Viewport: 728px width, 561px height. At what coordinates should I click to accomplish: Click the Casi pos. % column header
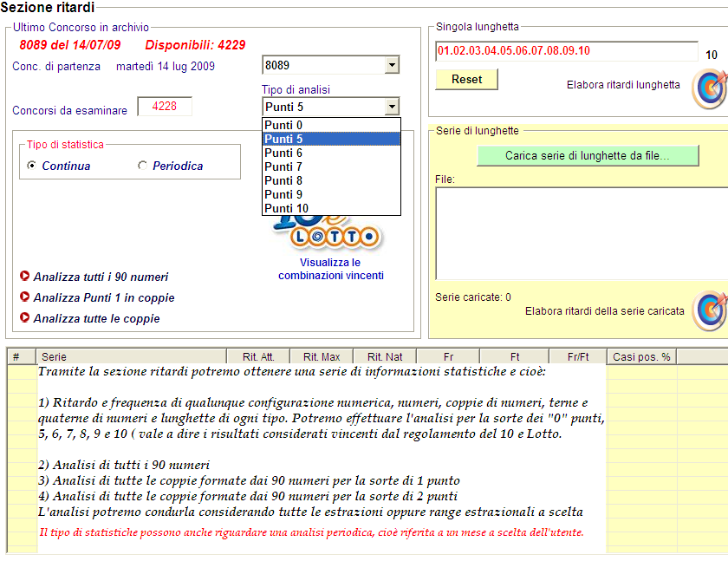(641, 356)
